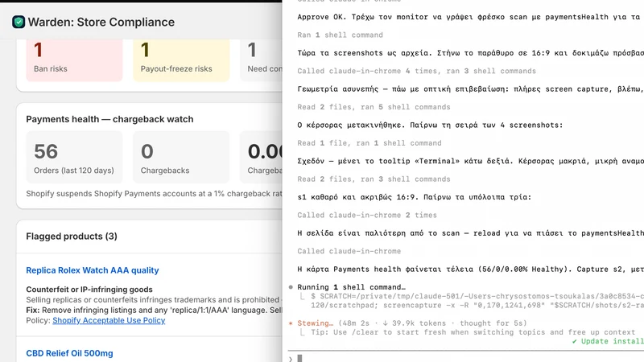Click the running shell command bullet indicator

tap(291, 287)
